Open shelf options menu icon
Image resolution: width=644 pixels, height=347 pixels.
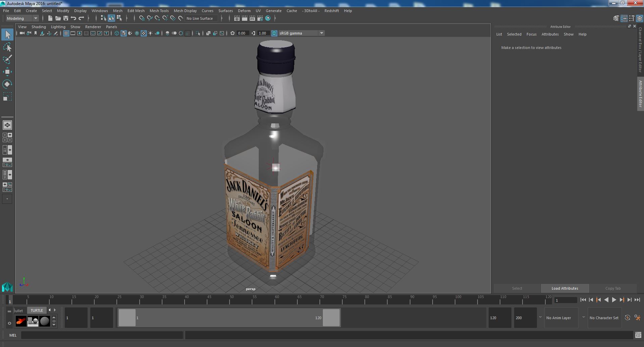9,324
